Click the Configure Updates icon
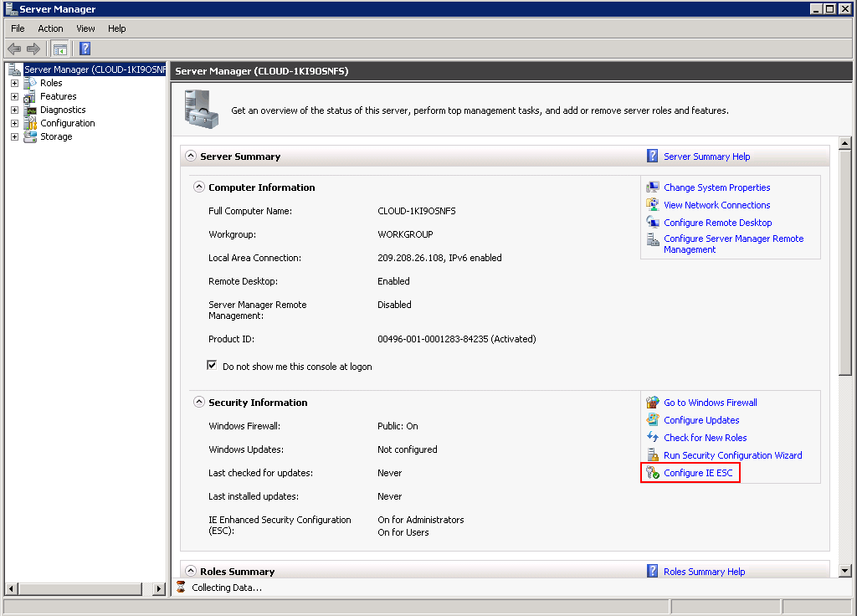 click(x=653, y=420)
